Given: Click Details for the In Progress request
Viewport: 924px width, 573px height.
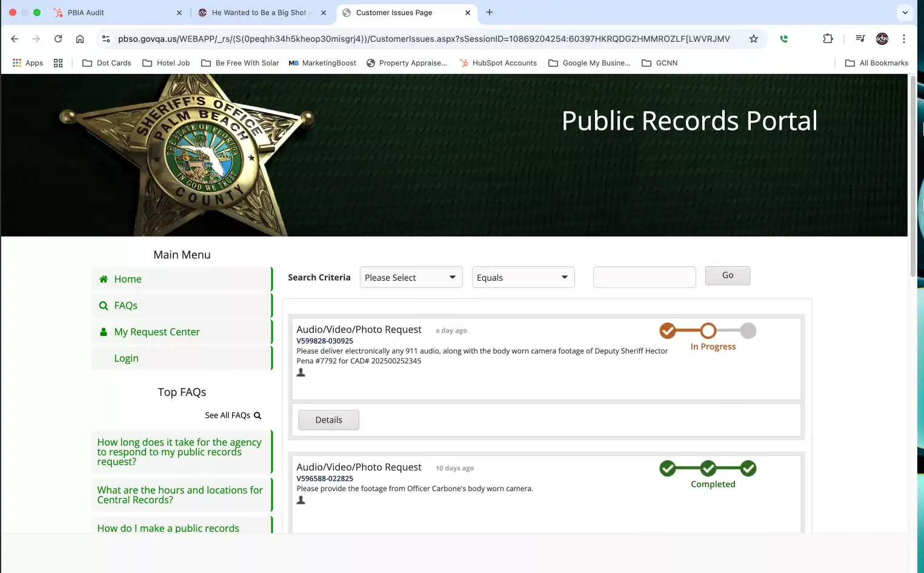Looking at the screenshot, I should point(328,420).
